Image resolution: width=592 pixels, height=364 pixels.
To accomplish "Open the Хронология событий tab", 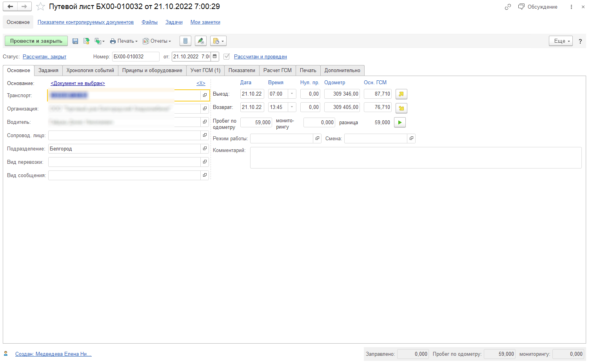I will point(90,71).
